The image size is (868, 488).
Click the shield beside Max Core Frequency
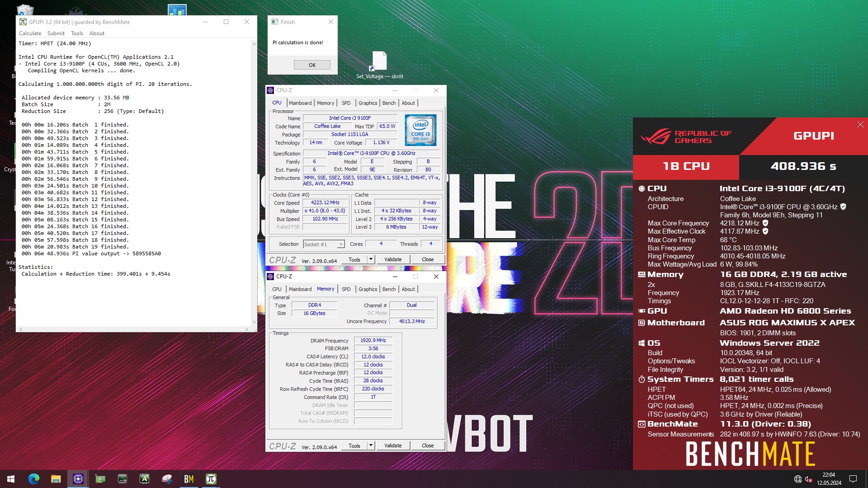click(765, 223)
